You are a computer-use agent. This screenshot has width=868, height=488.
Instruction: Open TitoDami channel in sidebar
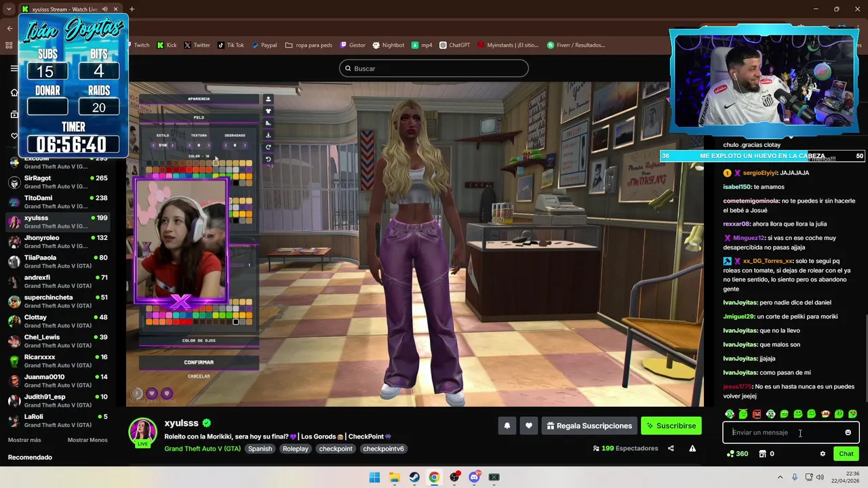(x=57, y=201)
